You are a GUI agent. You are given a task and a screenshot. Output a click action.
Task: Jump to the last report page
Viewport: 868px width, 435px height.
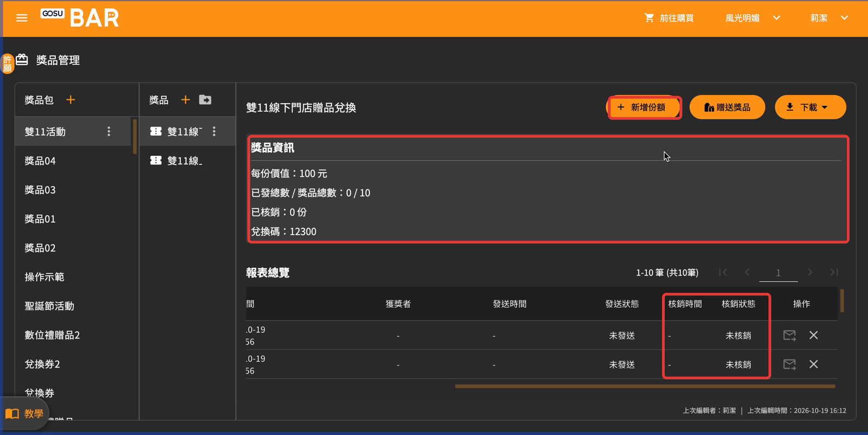[834, 272]
